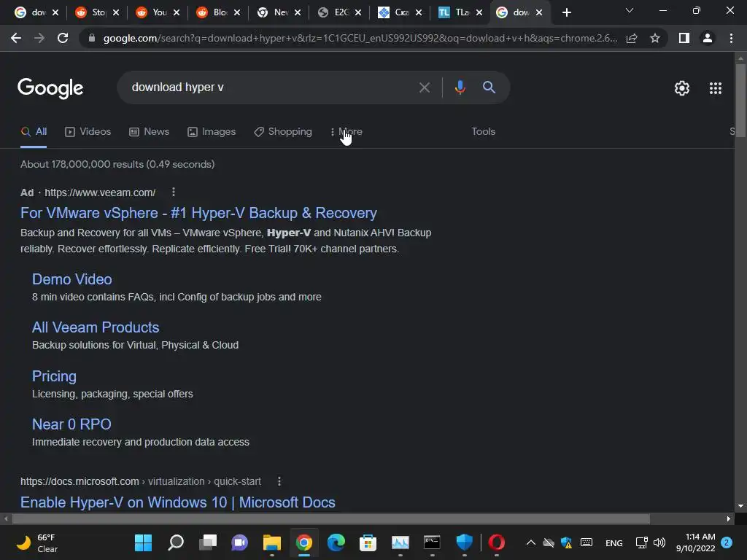Open Google quick settings gear
The width and height of the screenshot is (747, 560).
click(682, 88)
